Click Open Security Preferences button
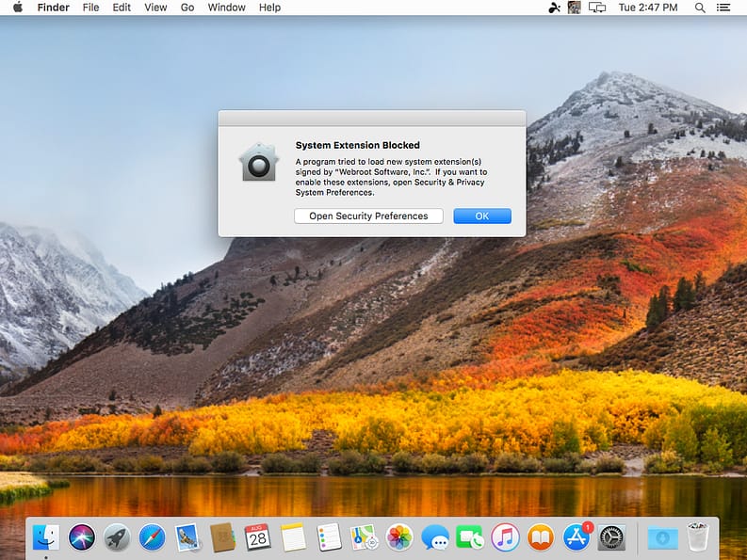This screenshot has height=560, width=747. pyautogui.click(x=368, y=216)
